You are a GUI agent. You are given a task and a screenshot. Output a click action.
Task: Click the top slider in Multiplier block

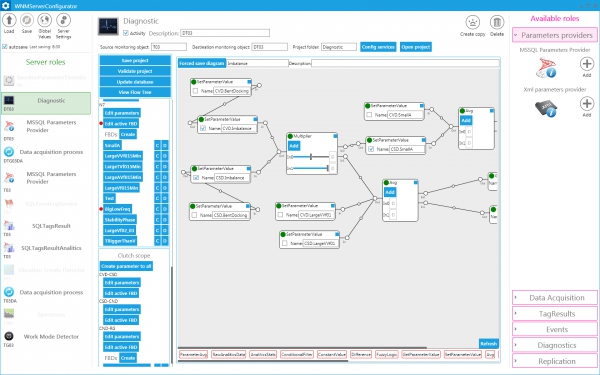[x=311, y=157]
